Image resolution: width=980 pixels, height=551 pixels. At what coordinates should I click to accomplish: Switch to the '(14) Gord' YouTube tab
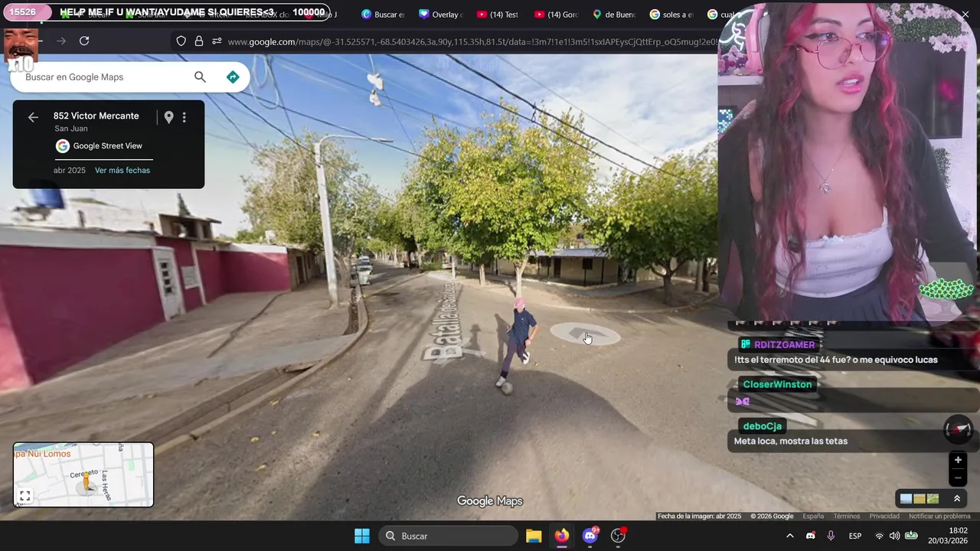557,15
